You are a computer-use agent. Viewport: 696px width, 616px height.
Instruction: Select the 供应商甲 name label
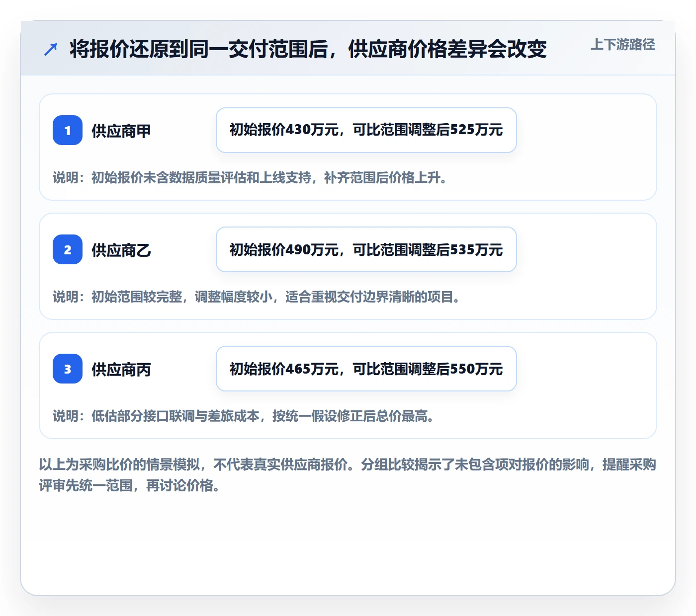coord(121,131)
